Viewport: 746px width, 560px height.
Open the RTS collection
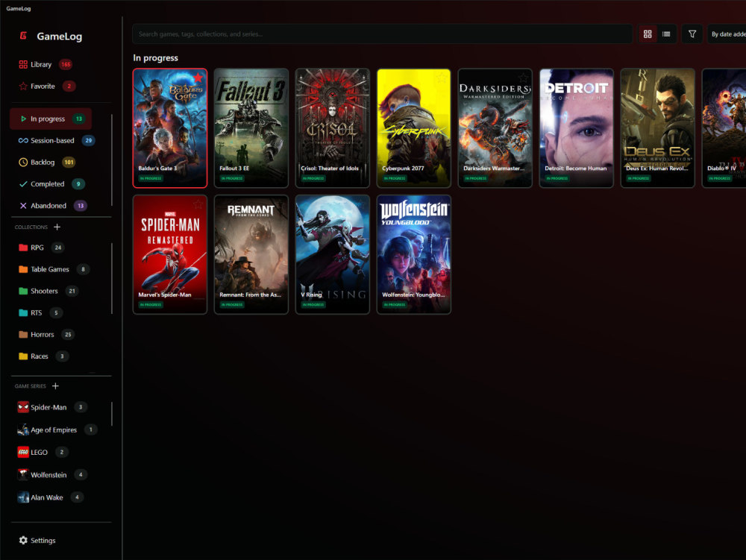point(40,312)
